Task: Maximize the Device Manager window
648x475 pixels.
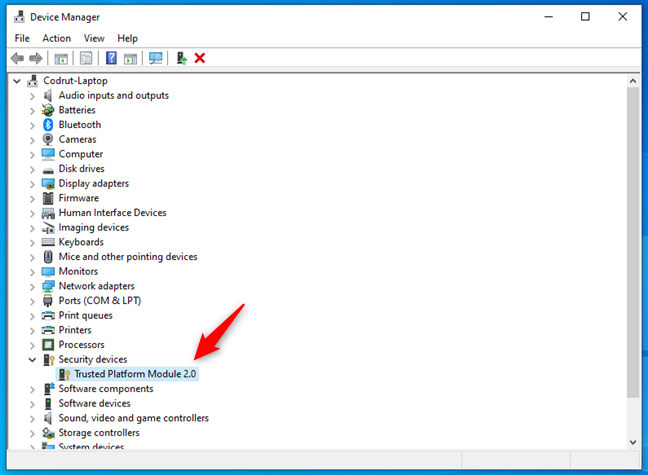Action: (585, 17)
